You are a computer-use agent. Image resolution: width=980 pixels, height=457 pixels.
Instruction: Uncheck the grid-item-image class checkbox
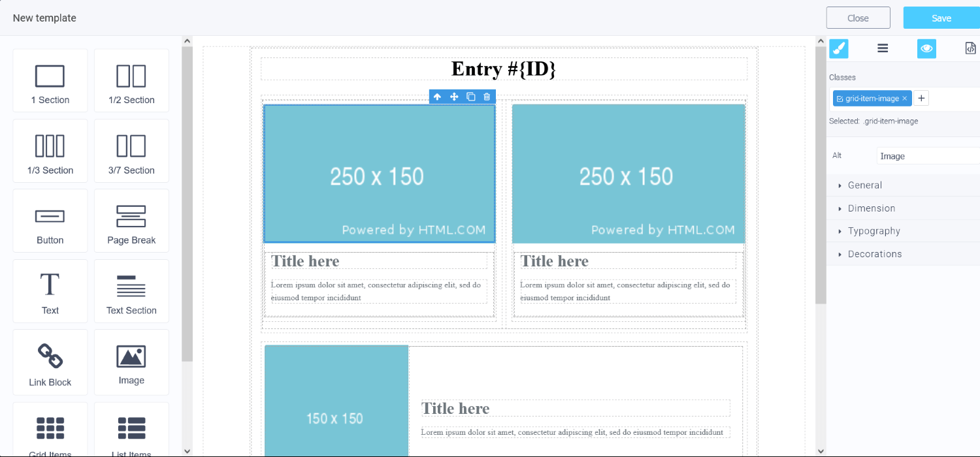click(x=840, y=99)
